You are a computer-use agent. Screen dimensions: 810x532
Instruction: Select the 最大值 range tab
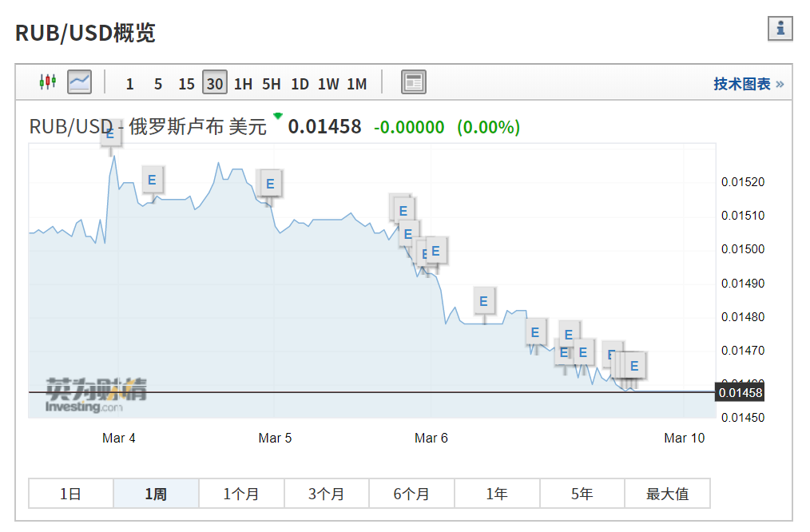[x=668, y=494]
